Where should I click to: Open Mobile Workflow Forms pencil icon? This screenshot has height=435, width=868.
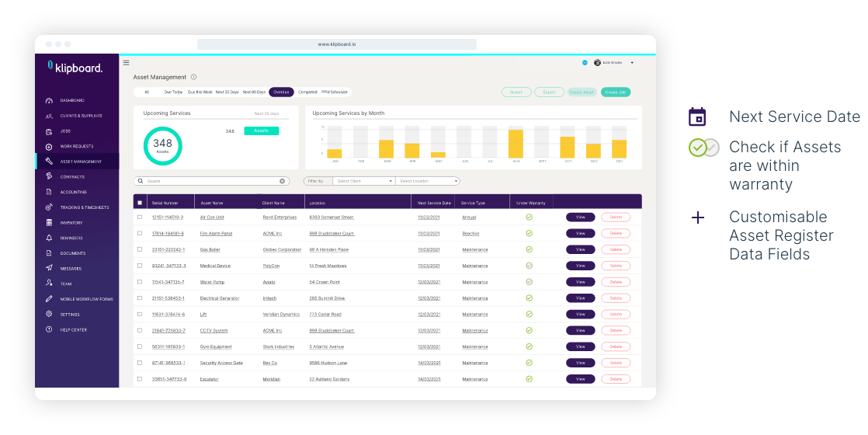click(49, 299)
